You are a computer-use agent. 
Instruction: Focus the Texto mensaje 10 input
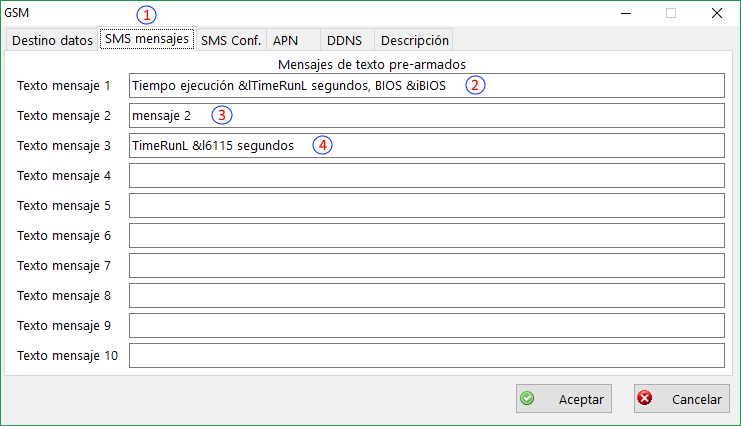[x=426, y=356]
